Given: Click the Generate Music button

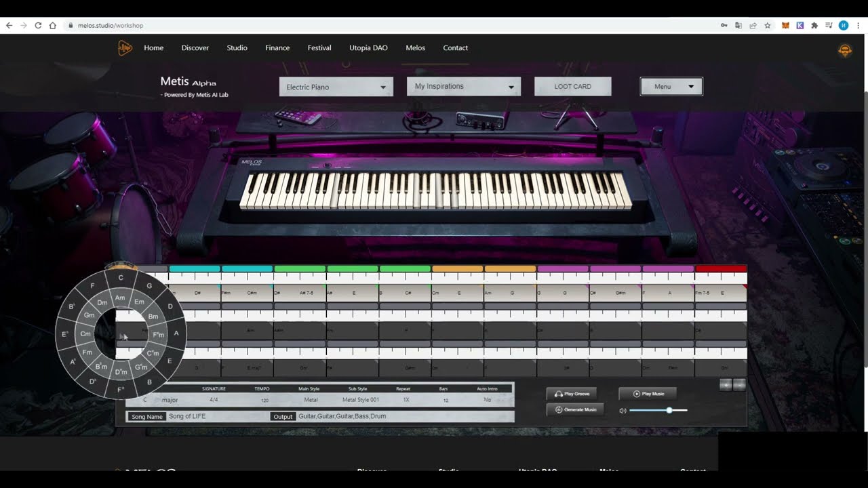Looking at the screenshot, I should (x=575, y=409).
